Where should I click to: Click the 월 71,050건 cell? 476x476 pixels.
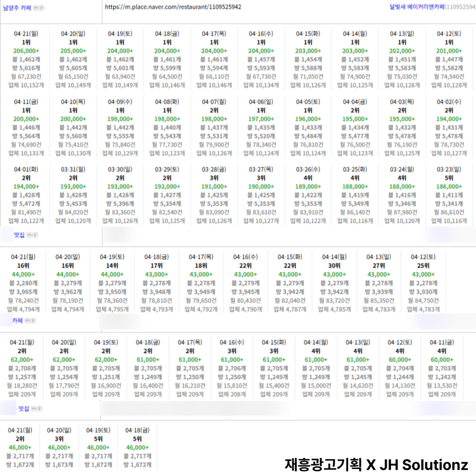point(308,77)
